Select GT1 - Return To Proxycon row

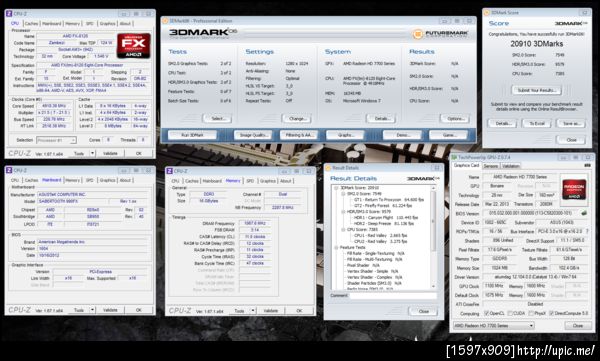point(388,200)
